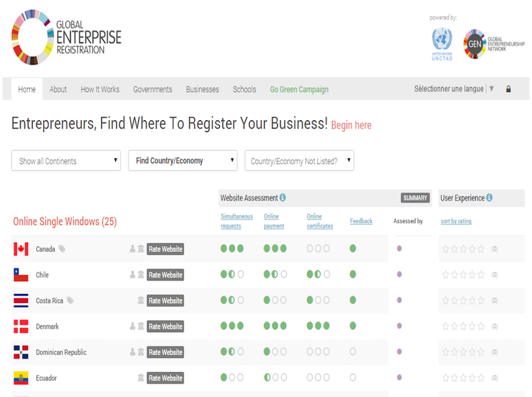This screenshot has height=397, width=532.
Task: Go to the Governments menu item
Action: [x=152, y=89]
